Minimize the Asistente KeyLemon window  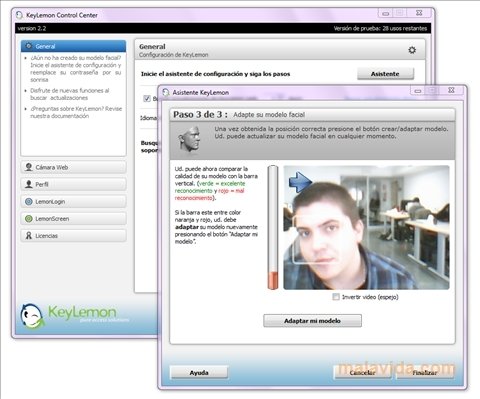coord(418,90)
